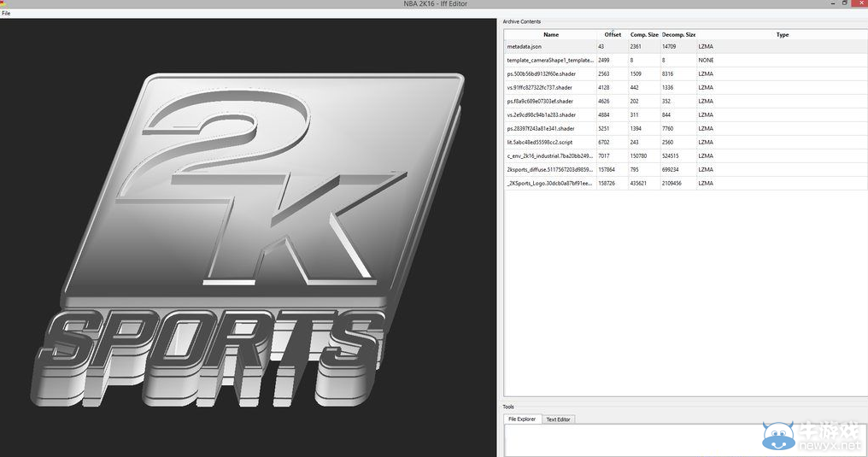
Task: Click decompressed size 2109456
Action: click(x=672, y=183)
